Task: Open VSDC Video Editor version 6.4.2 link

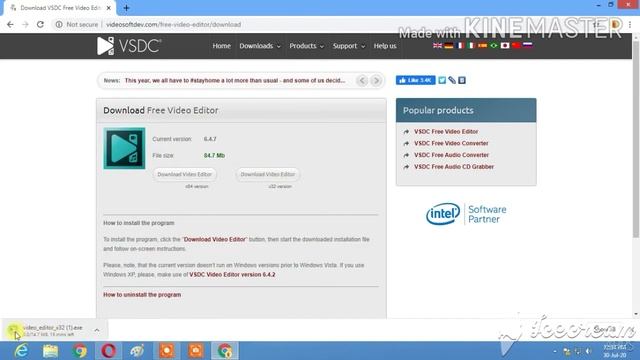Action: [x=232, y=275]
